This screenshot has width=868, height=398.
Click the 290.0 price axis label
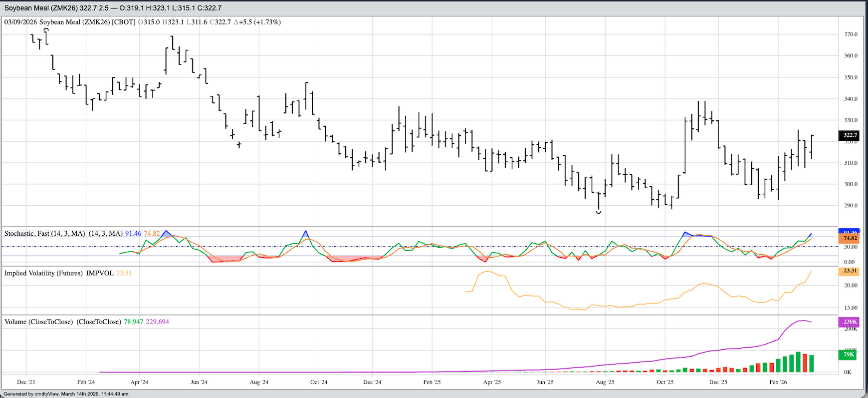(x=851, y=205)
